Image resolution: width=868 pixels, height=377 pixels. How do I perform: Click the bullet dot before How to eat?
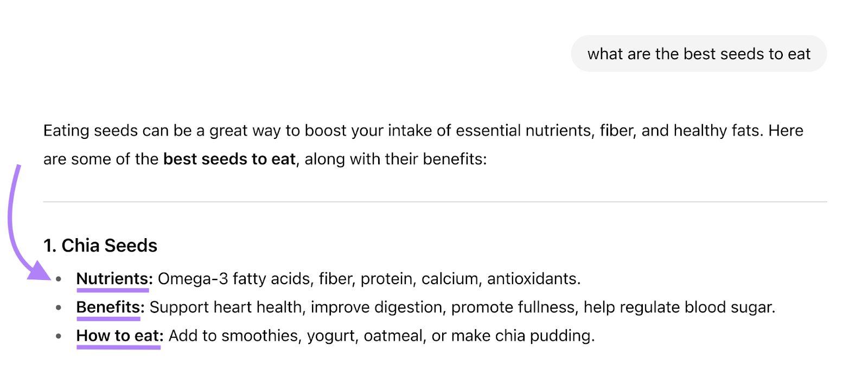[59, 336]
